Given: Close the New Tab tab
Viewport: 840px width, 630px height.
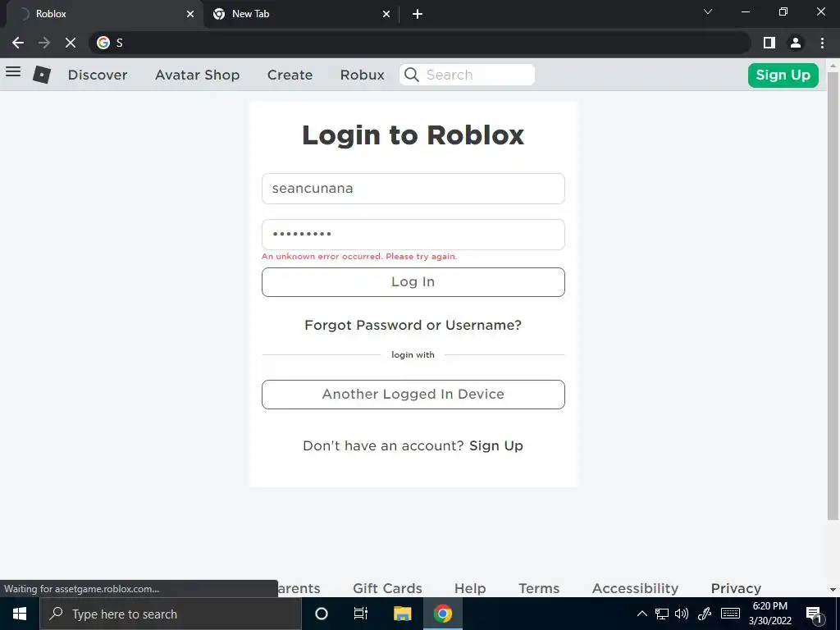Looking at the screenshot, I should click(386, 14).
